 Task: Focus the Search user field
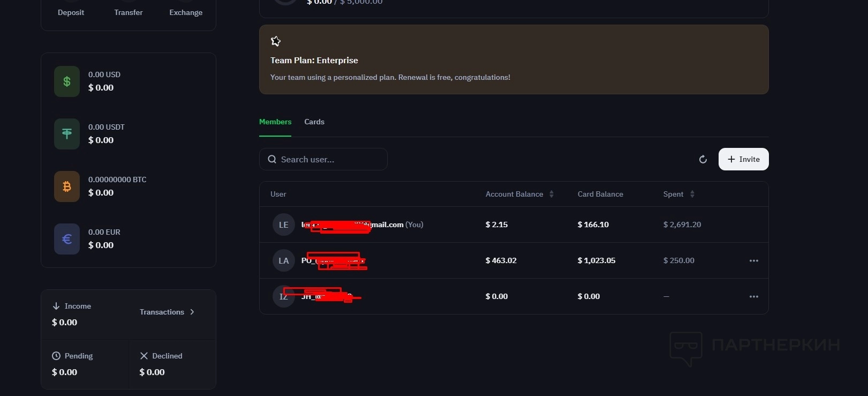click(323, 159)
